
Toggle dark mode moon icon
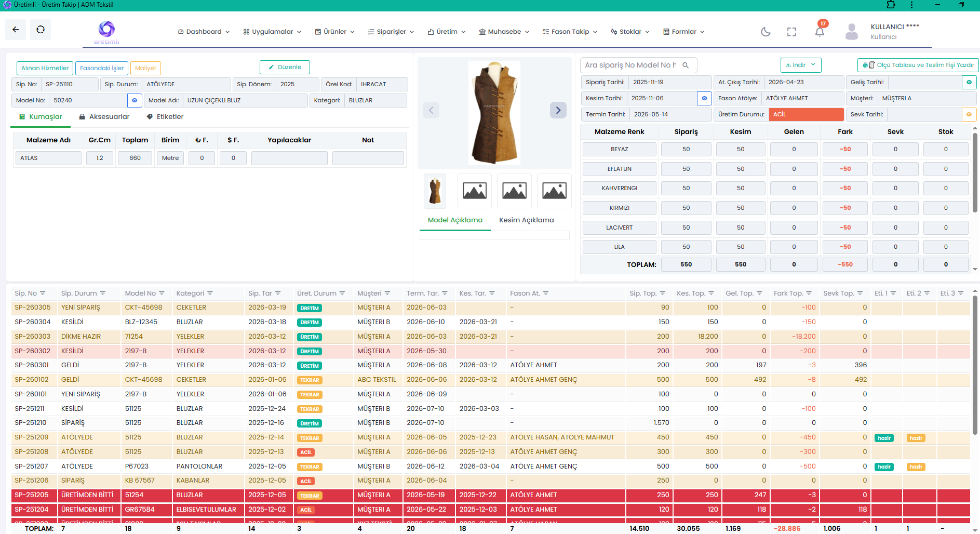click(x=766, y=32)
